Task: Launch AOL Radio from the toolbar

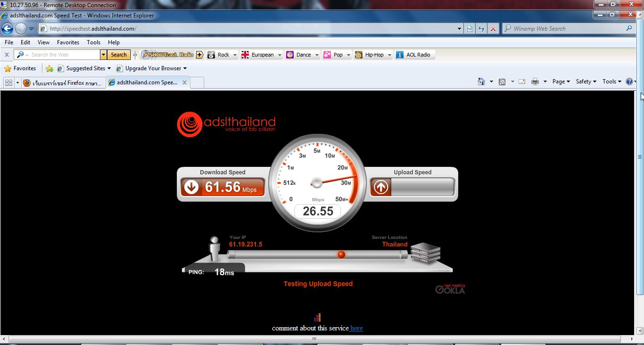Action: coord(413,55)
